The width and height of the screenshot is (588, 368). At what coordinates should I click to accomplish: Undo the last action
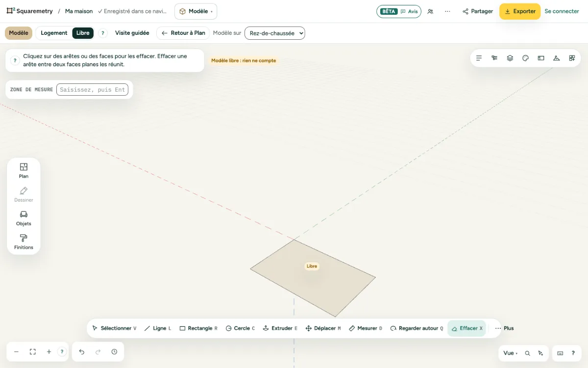pos(82,352)
